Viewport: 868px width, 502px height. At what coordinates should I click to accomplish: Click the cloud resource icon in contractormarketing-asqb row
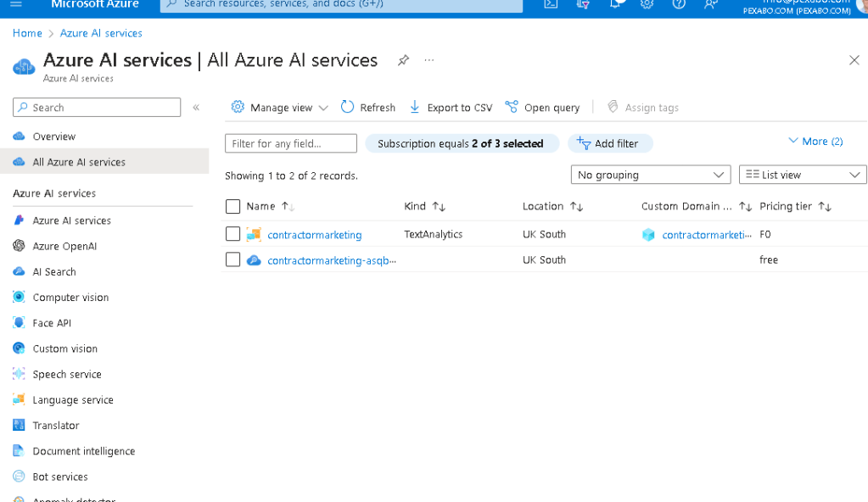254,259
